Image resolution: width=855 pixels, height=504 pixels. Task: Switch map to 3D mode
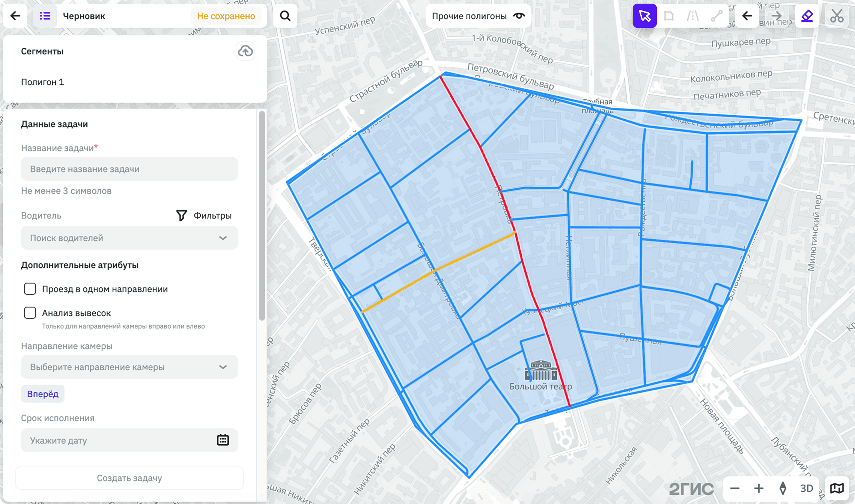[807, 488]
